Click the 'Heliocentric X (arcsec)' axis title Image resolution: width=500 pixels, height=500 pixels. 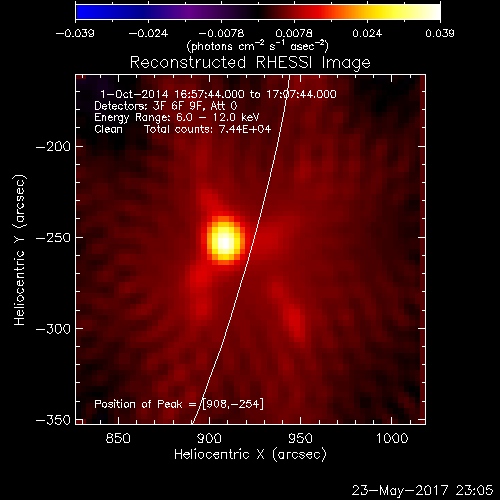pyautogui.click(x=250, y=455)
